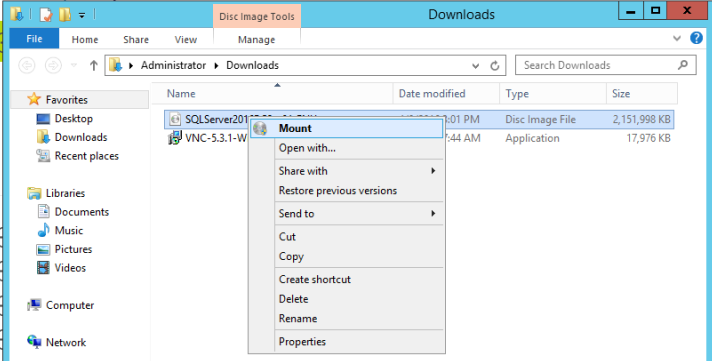Click the Network globe icon

35,342
